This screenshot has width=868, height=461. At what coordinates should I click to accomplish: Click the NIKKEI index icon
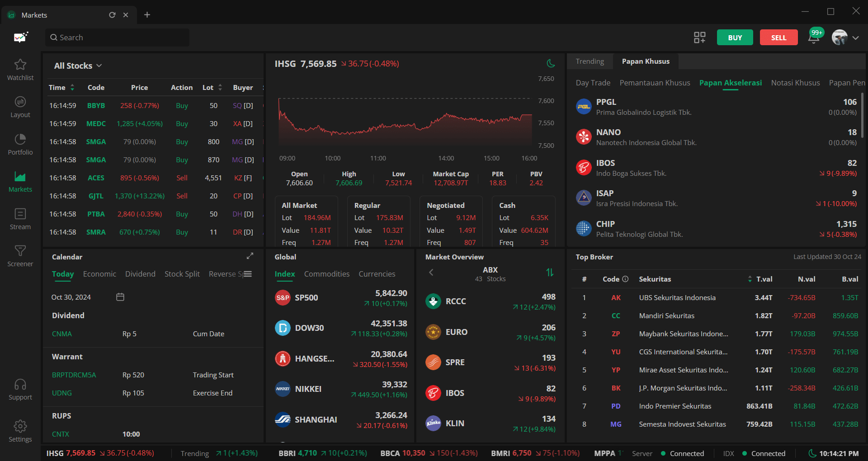pyautogui.click(x=283, y=389)
